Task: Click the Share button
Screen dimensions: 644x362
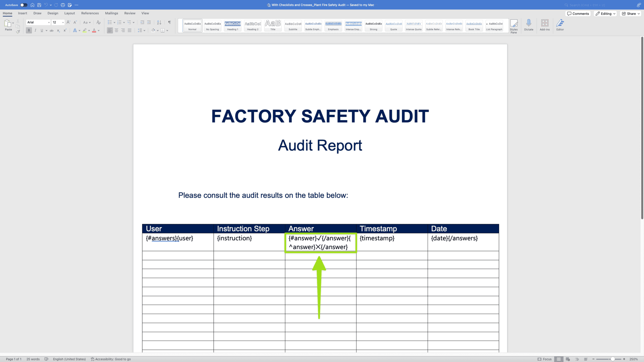Action: [631, 14]
